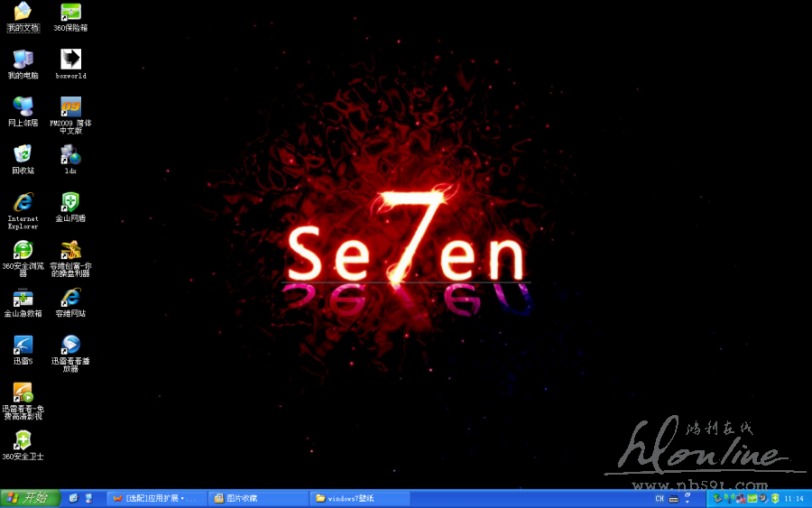Open the 金山急救箱 desktop icon
812x508 pixels.
tap(23, 299)
